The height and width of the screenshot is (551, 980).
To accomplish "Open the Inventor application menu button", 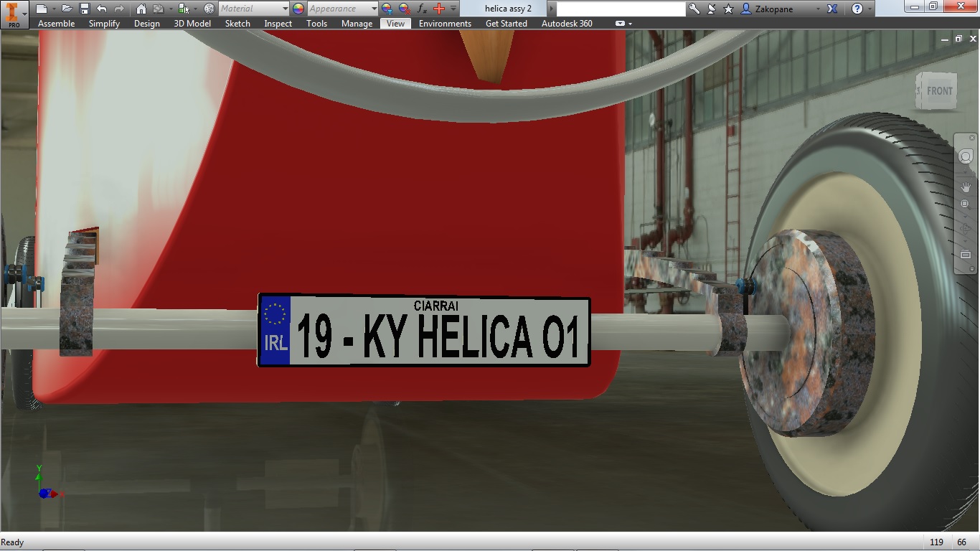I will (x=14, y=14).
